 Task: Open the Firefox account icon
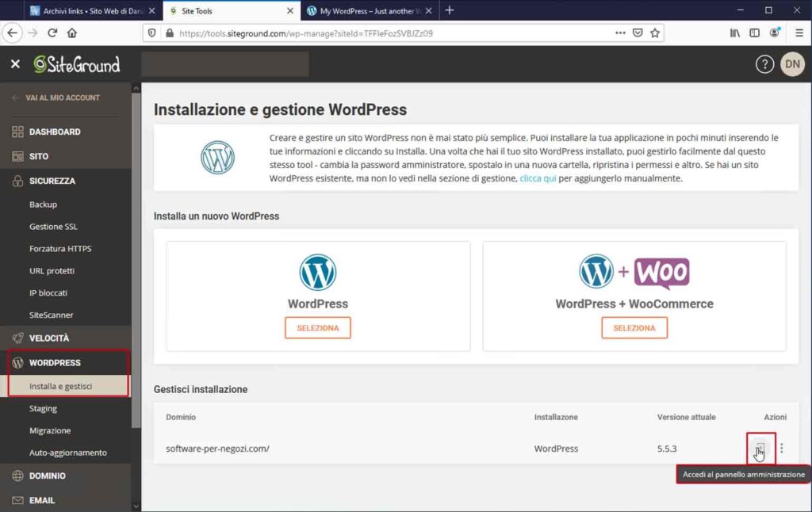775,33
